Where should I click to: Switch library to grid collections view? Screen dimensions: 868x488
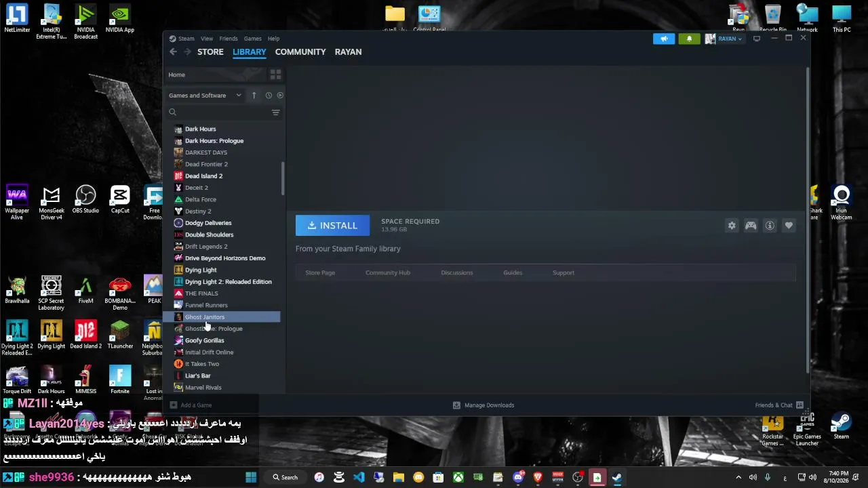(x=275, y=75)
